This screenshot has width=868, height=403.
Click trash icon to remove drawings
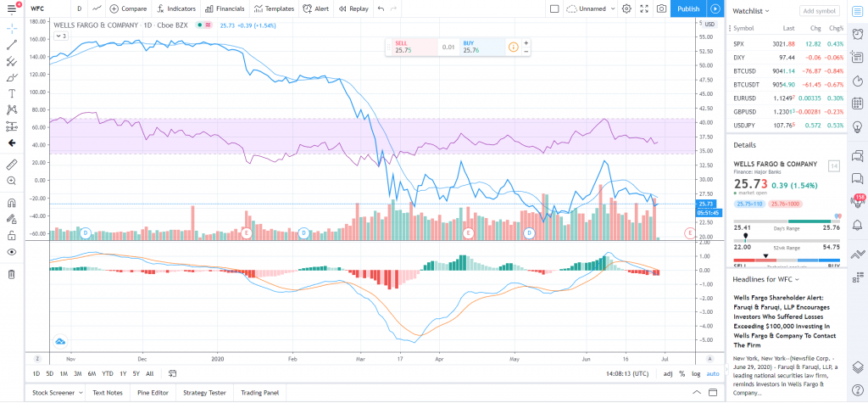click(x=12, y=274)
